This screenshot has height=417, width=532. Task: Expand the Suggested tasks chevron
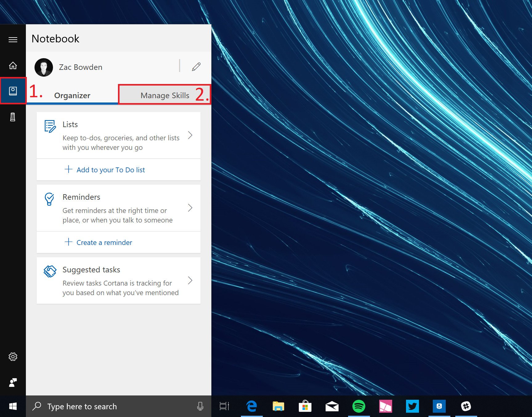point(190,280)
